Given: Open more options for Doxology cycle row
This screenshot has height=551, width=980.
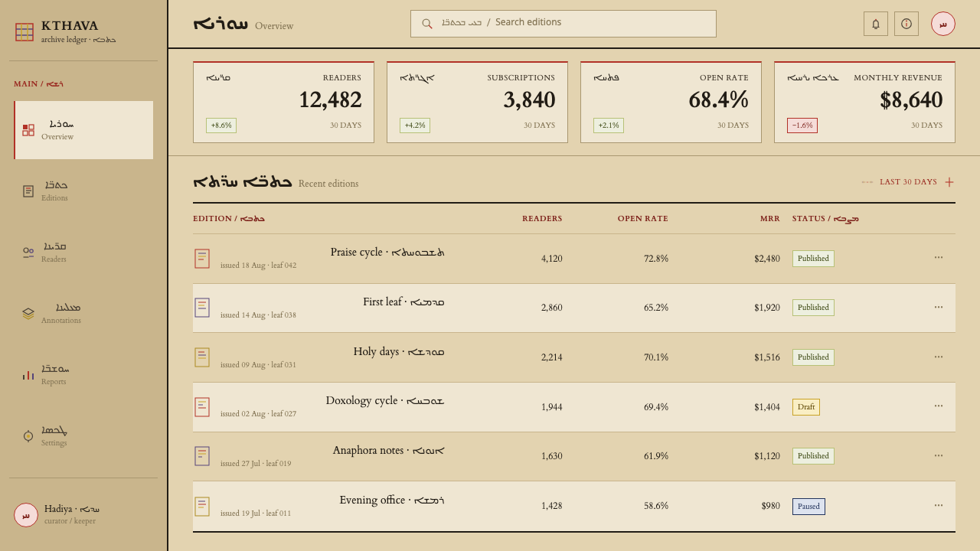Looking at the screenshot, I should click(939, 406).
